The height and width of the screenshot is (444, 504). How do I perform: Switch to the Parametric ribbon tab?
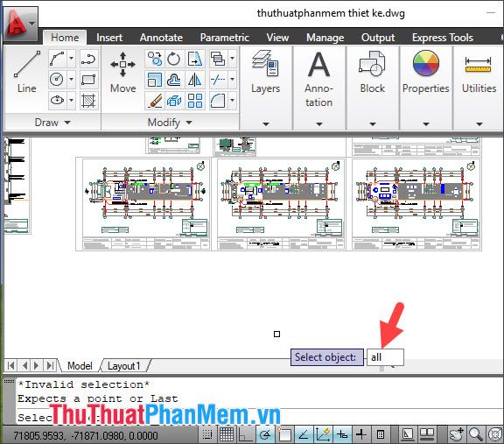224,38
